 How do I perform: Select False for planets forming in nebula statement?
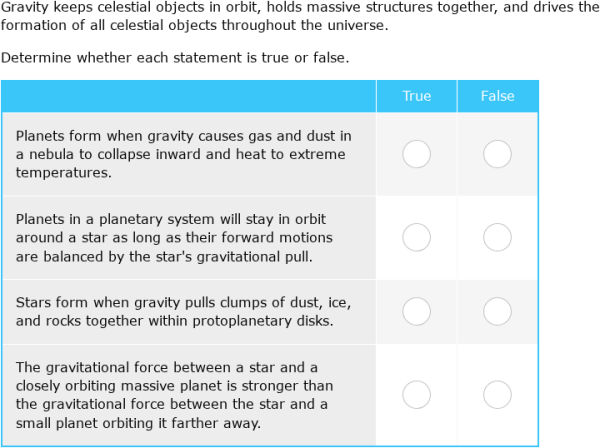(x=497, y=154)
